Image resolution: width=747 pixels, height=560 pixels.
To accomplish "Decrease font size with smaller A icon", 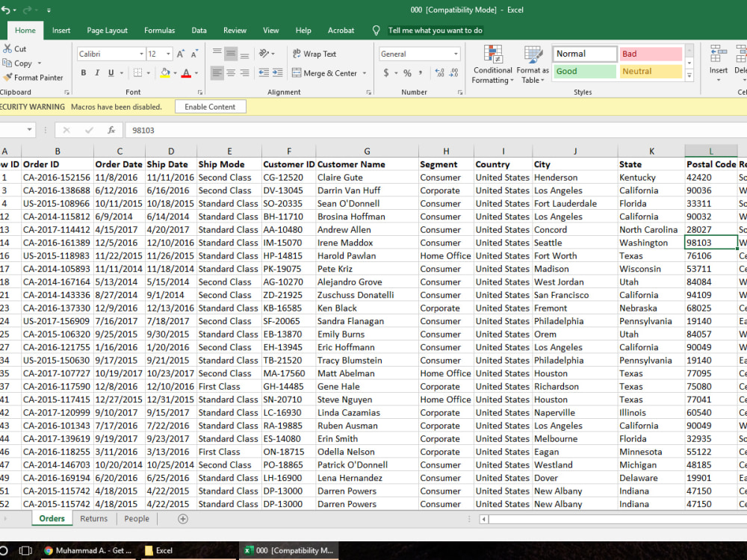I will click(194, 54).
